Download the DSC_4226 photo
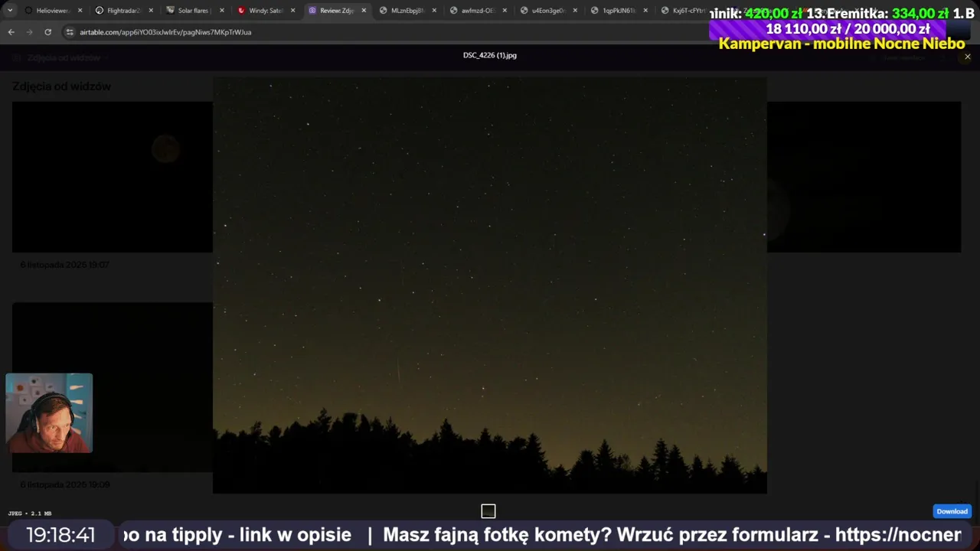The width and height of the screenshot is (980, 551). pos(952,511)
